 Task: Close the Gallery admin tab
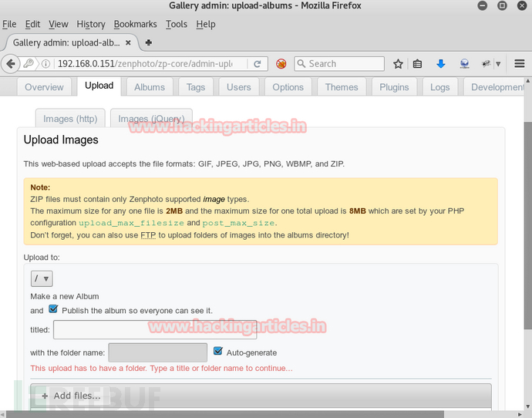(x=128, y=42)
